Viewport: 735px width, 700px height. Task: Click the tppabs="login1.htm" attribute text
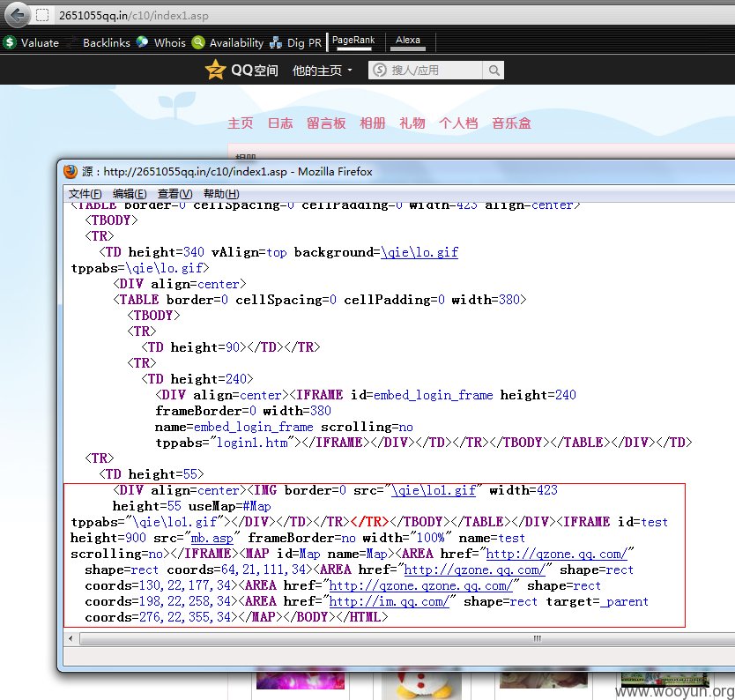tap(227, 443)
